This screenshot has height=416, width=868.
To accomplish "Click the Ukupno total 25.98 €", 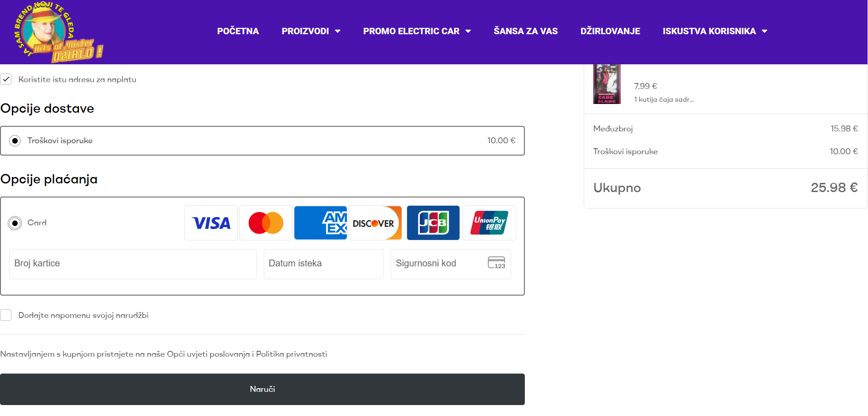I will [x=834, y=187].
